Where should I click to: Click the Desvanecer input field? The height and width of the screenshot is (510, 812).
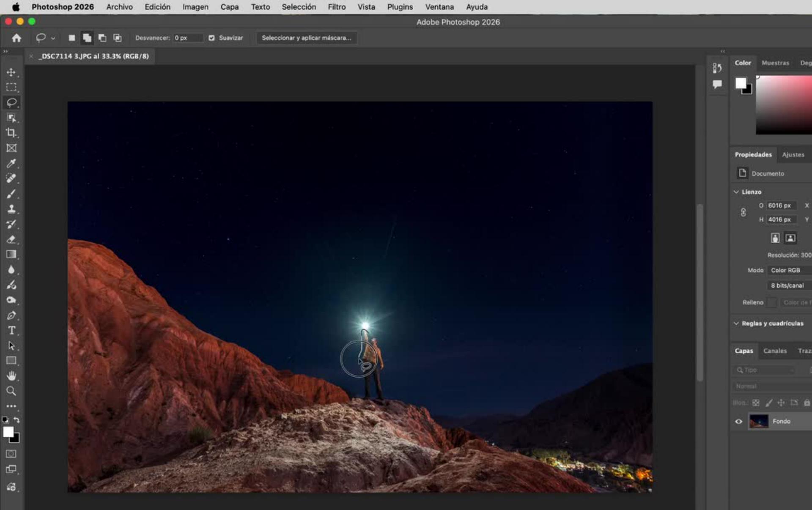pyautogui.click(x=187, y=38)
